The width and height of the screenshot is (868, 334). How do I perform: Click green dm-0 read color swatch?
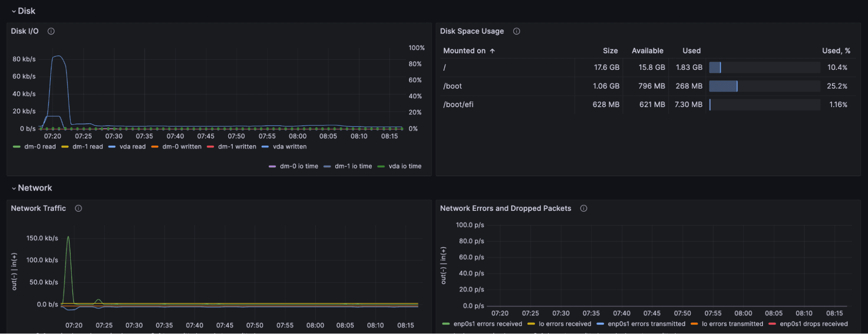[x=17, y=147]
